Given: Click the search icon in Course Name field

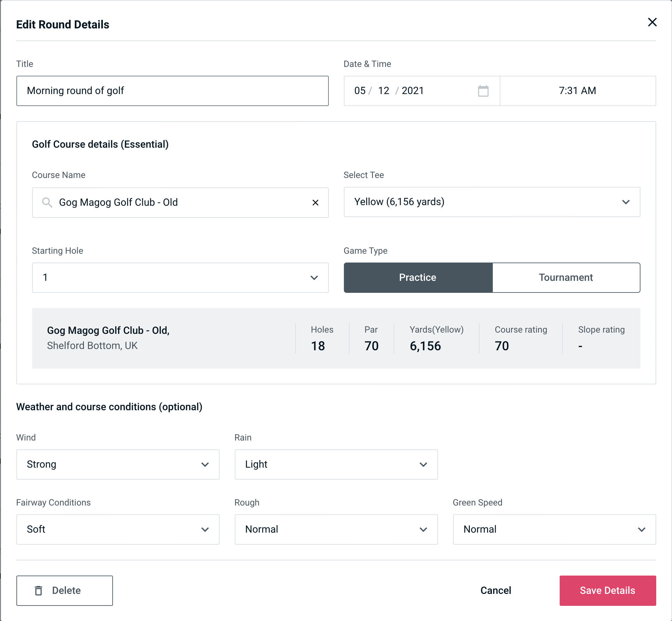Looking at the screenshot, I should [x=47, y=202].
